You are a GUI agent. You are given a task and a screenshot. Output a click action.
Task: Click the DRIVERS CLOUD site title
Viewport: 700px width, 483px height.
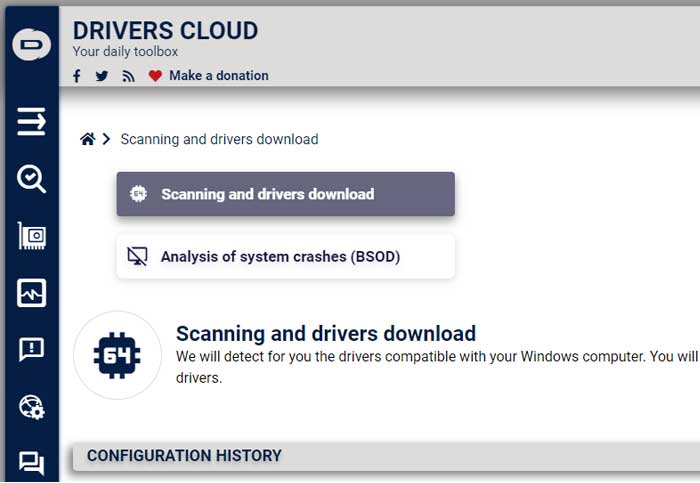coord(165,31)
